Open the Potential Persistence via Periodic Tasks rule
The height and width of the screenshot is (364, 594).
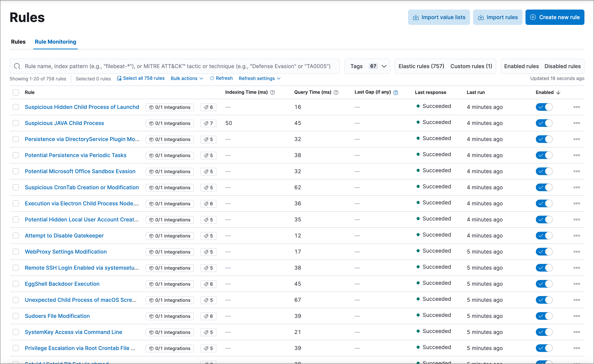tap(75, 155)
